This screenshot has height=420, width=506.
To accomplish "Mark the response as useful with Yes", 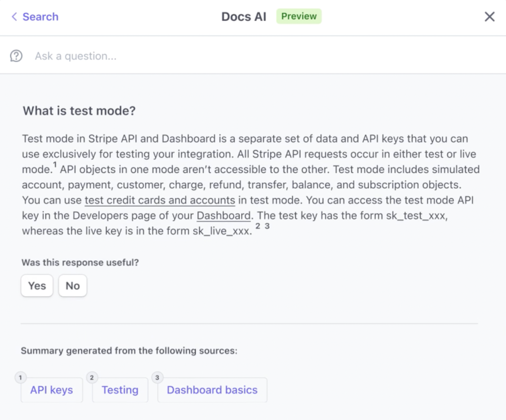I will [37, 286].
